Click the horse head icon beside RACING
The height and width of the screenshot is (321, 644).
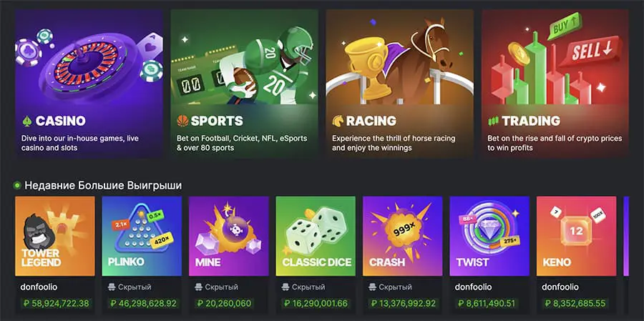point(338,121)
